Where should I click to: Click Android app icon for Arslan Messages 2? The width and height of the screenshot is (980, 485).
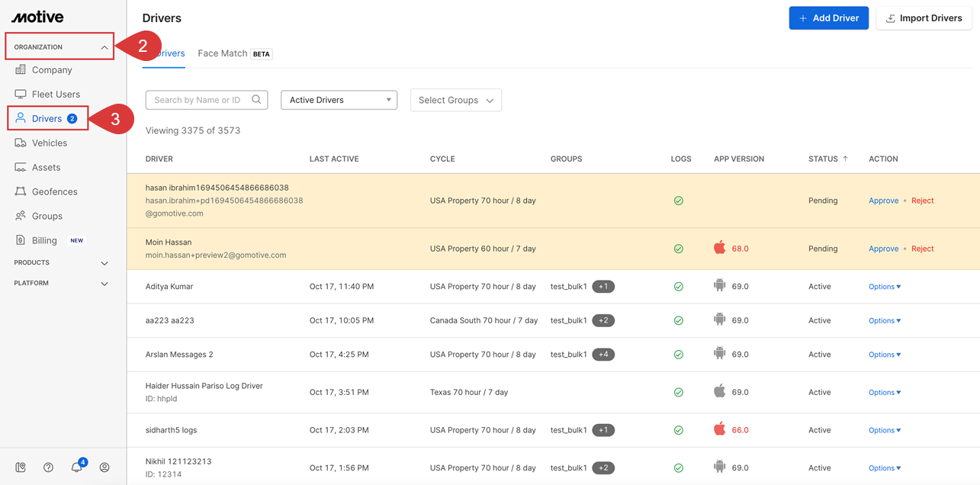[719, 354]
